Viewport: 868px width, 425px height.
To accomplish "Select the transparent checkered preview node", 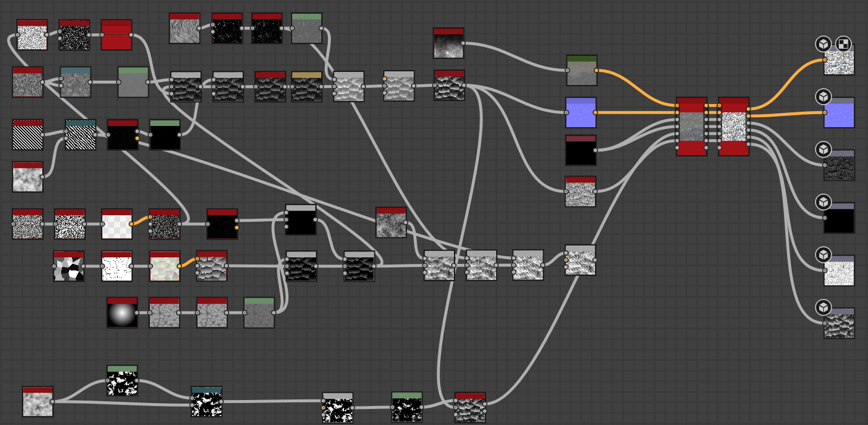I will (x=117, y=225).
